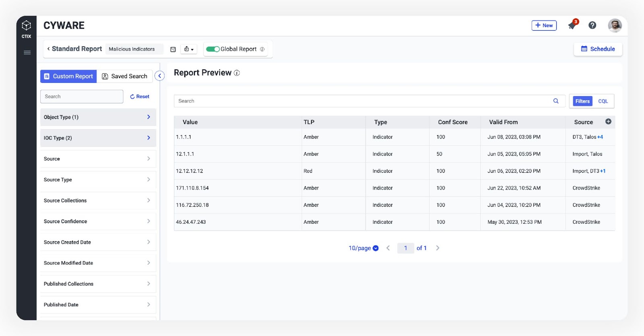Click the New button
This screenshot has height=336, width=644.
[544, 25]
